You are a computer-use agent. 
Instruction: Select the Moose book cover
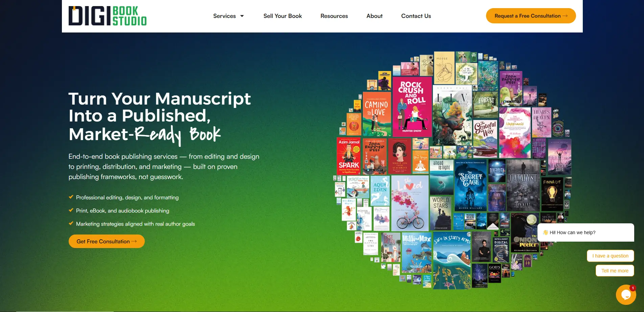pos(444,68)
